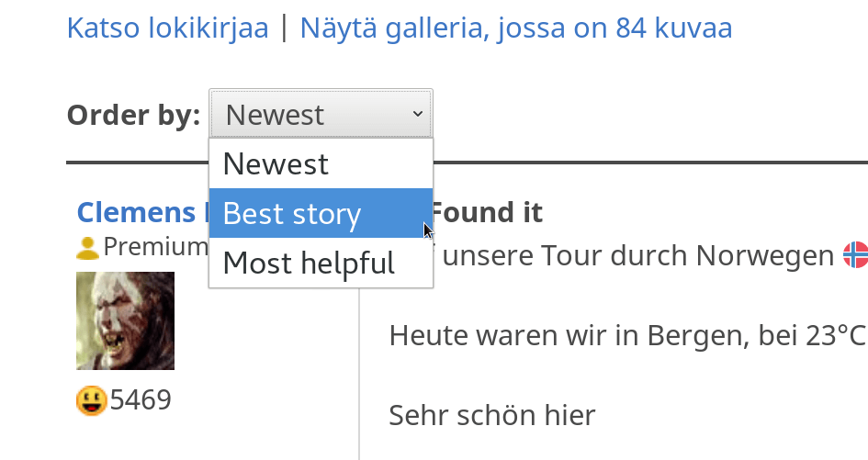Pick Most helpful from the dropdown list

click(x=308, y=264)
